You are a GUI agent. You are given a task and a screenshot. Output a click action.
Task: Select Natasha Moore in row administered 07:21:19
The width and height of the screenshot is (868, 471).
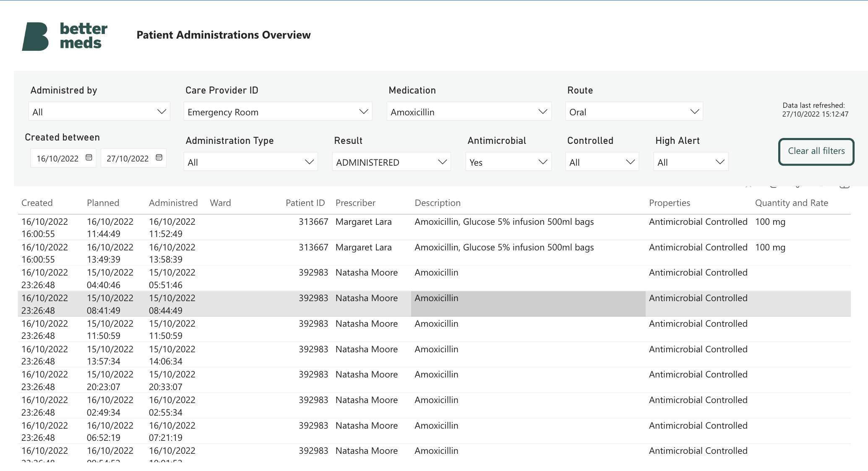coord(367,426)
